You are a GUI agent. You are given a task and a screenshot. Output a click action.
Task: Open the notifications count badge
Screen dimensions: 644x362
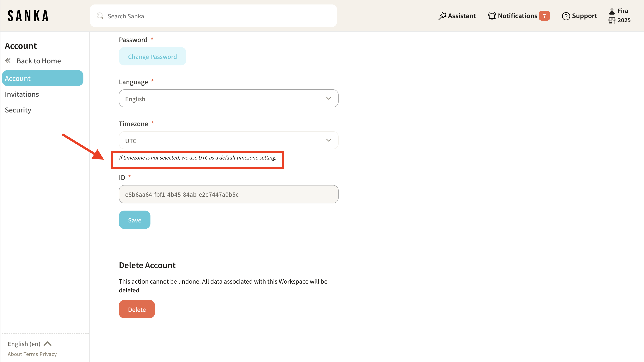(x=544, y=16)
